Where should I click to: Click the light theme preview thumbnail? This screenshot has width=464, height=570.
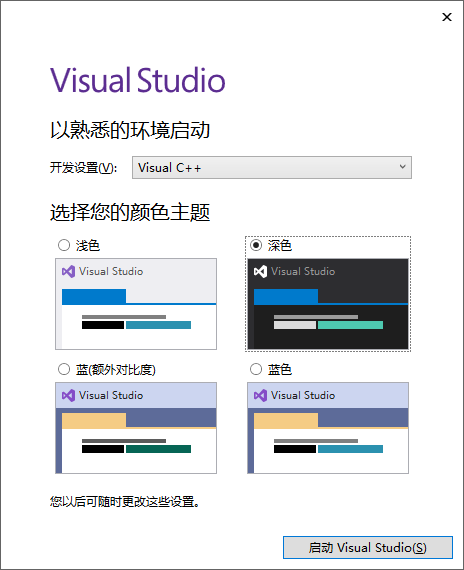(136, 304)
